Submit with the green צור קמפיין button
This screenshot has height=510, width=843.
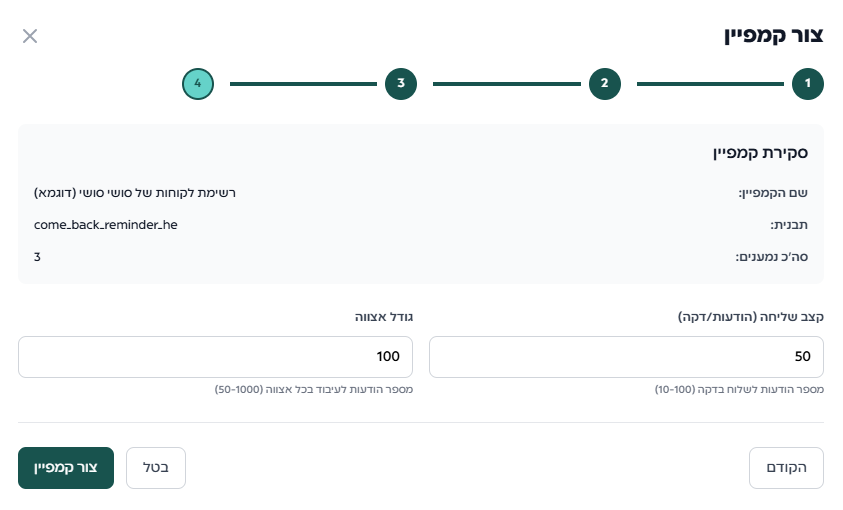coord(66,468)
